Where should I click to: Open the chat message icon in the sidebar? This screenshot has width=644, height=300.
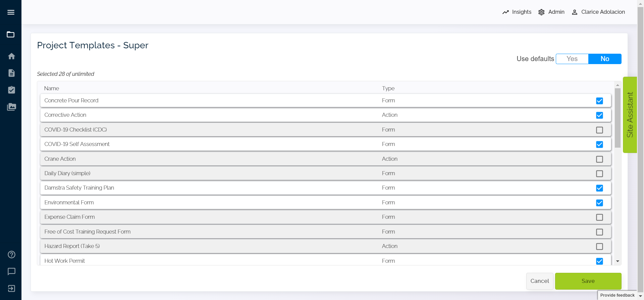(11, 271)
